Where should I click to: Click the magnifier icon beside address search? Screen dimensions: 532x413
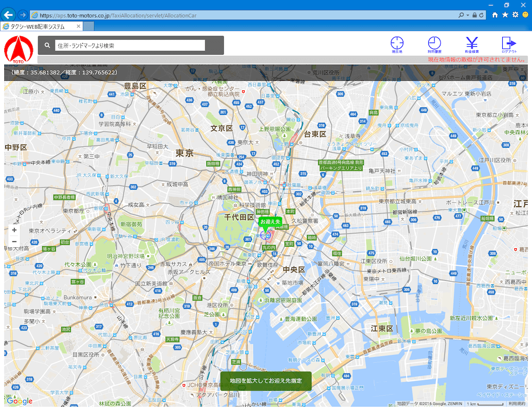coord(47,46)
